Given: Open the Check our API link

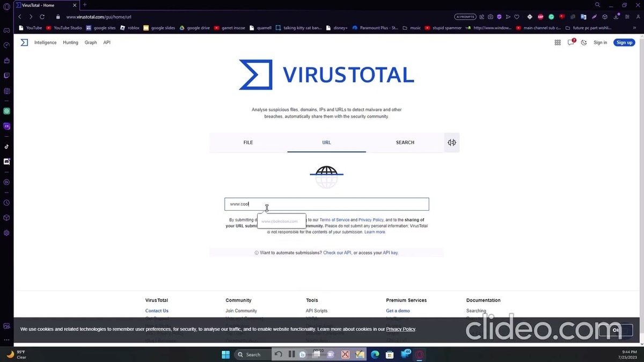Looking at the screenshot, I should pos(337,253).
